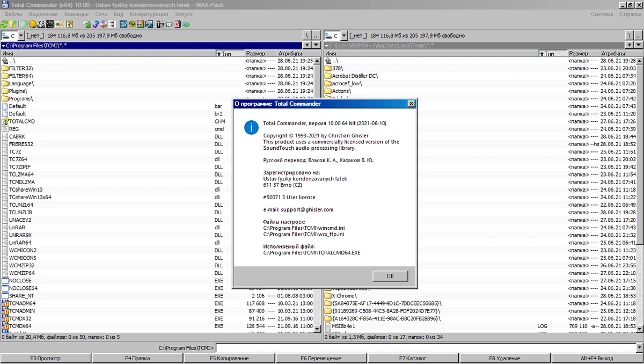Sort left panel by Тип column
The height and width of the screenshot is (364, 644).
pyautogui.click(x=230, y=54)
